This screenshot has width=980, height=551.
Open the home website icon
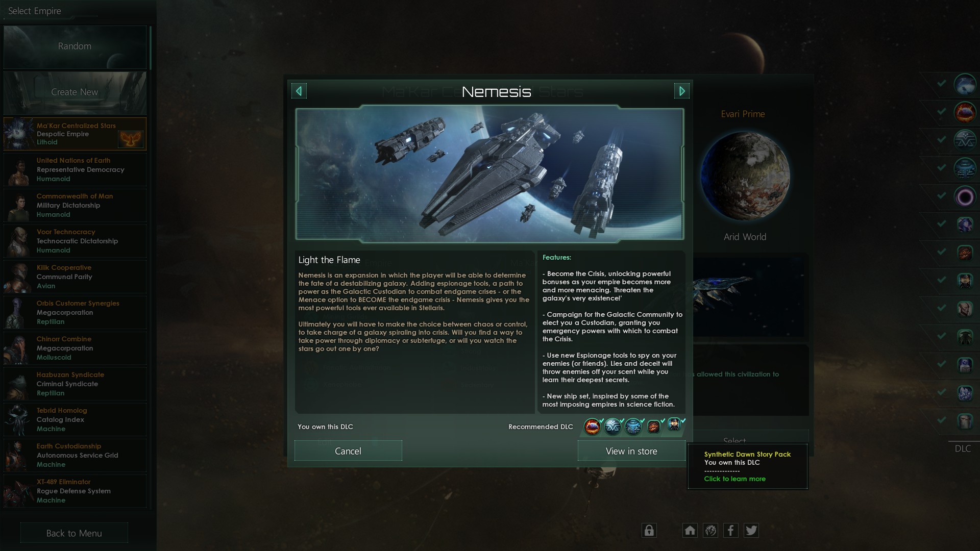click(x=690, y=531)
